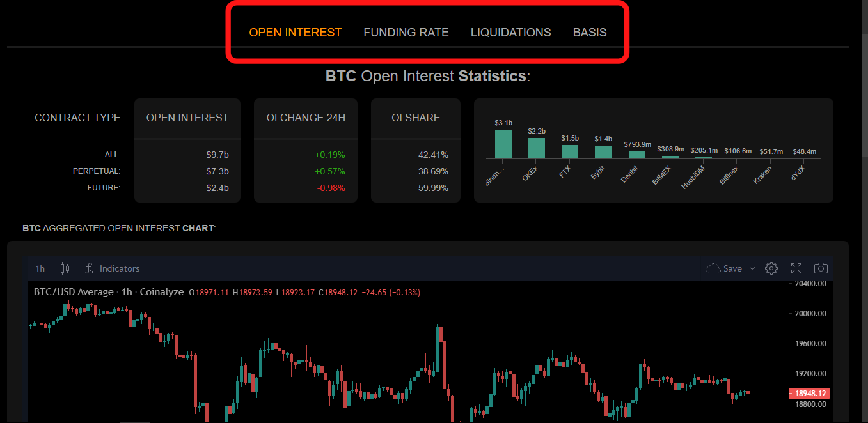Click the cloud save icon
This screenshot has width=868, height=423.
[x=714, y=268]
